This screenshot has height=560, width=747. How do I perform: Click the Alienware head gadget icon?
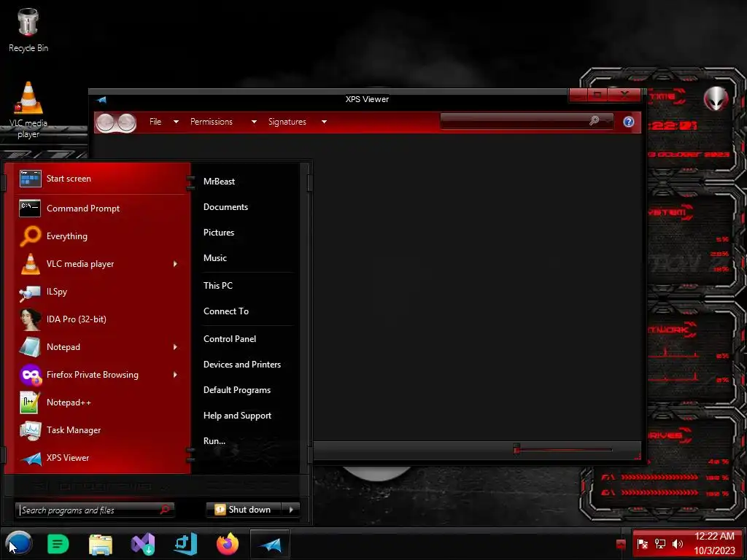point(716,99)
